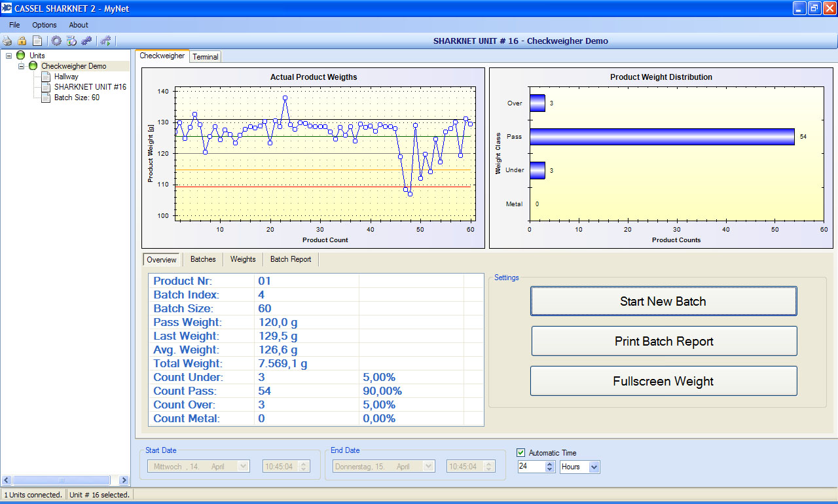
Task: Click the Batch Index: label
Action: coord(186,295)
